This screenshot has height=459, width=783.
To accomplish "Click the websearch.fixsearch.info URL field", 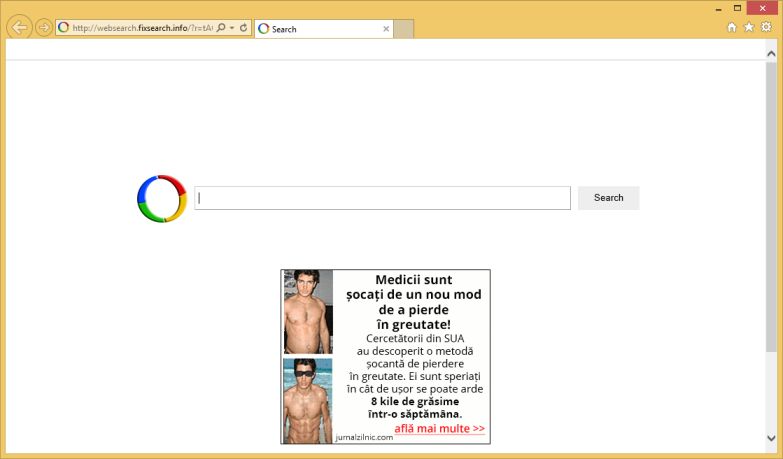I will pos(142,28).
